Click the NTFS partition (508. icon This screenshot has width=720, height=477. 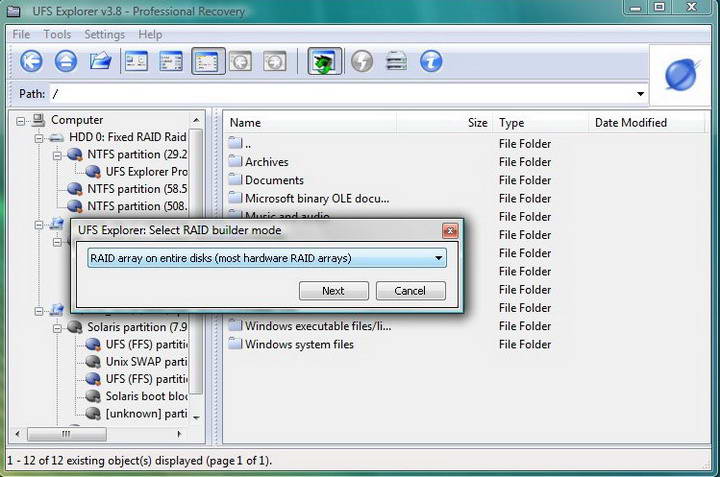75,206
